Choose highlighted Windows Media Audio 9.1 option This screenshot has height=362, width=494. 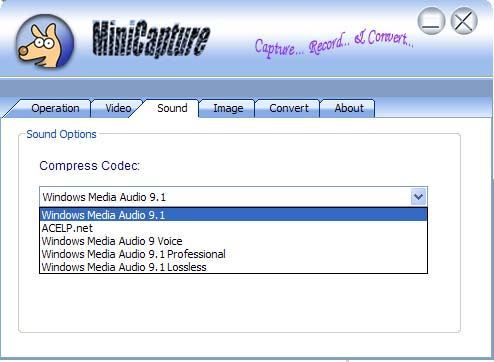233,215
